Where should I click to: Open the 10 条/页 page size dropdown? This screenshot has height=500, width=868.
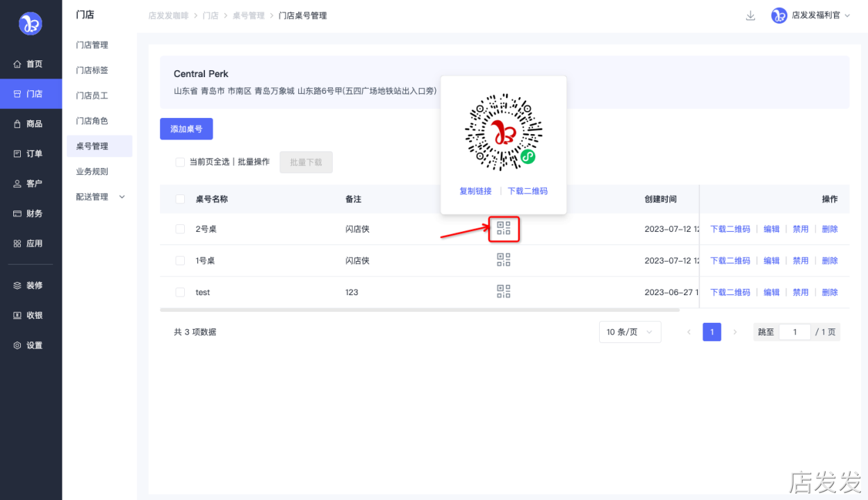(630, 332)
